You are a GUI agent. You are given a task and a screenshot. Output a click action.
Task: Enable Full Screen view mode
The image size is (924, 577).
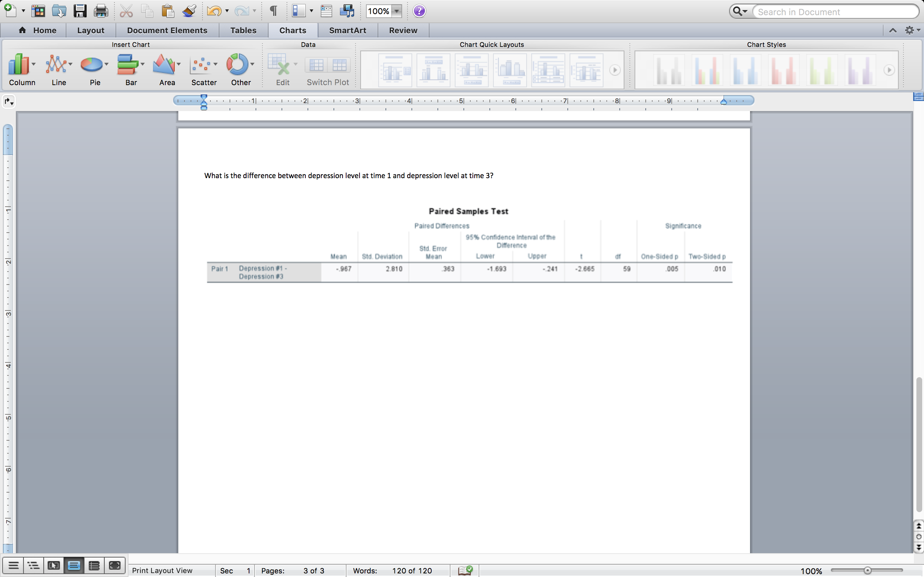pos(114,565)
